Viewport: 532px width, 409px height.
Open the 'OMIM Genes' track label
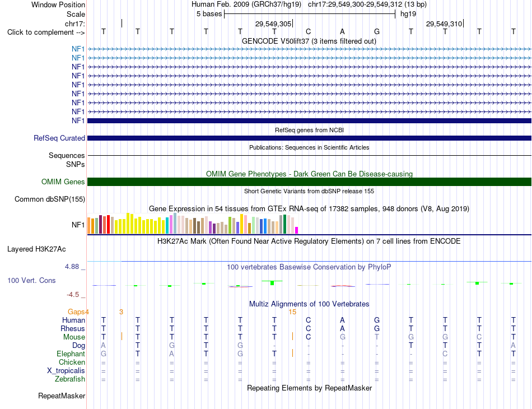point(63,182)
